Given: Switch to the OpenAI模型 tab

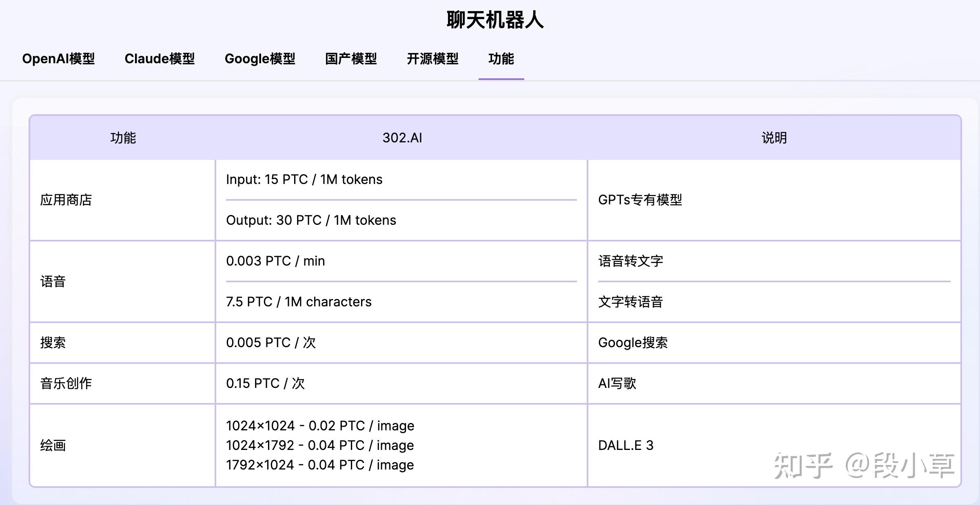Looking at the screenshot, I should click(x=59, y=59).
